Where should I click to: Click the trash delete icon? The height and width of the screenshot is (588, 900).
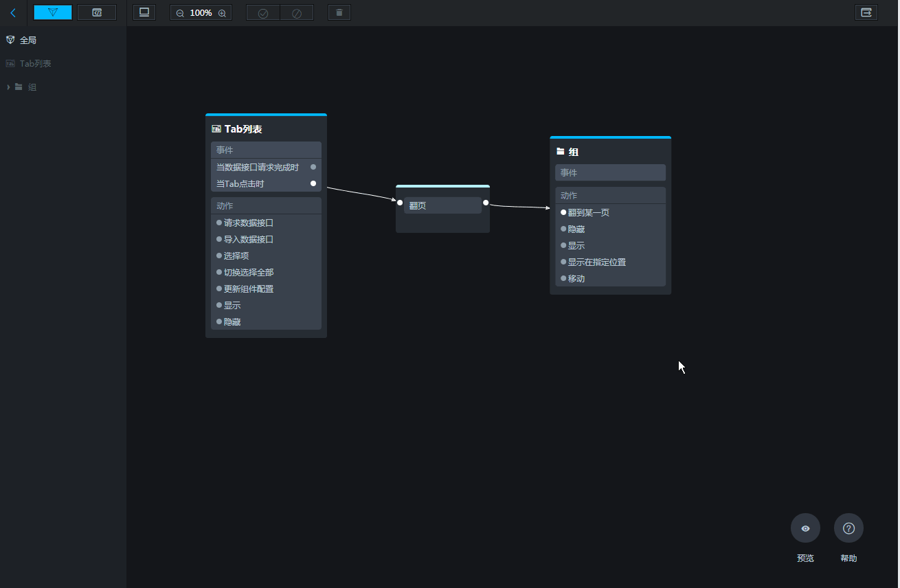click(x=339, y=12)
